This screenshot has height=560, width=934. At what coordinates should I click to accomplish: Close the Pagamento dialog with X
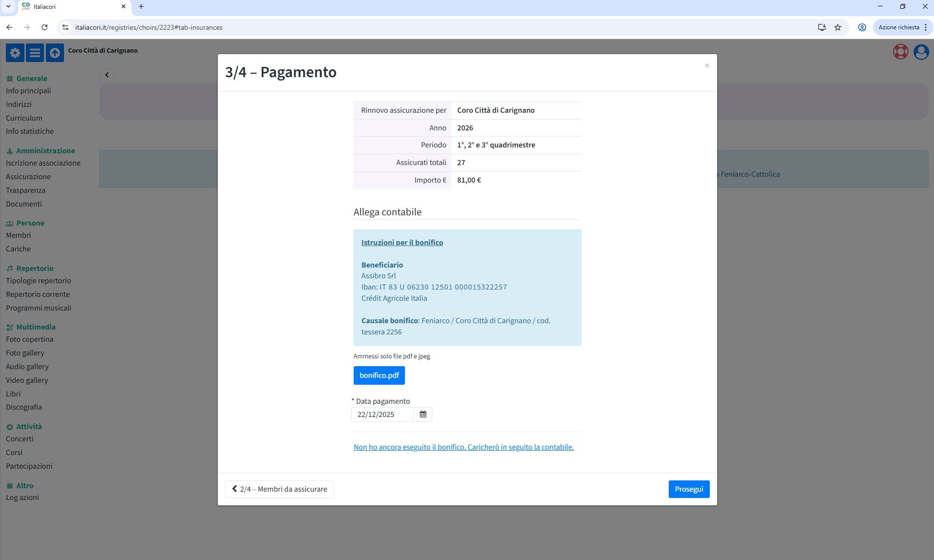point(706,65)
